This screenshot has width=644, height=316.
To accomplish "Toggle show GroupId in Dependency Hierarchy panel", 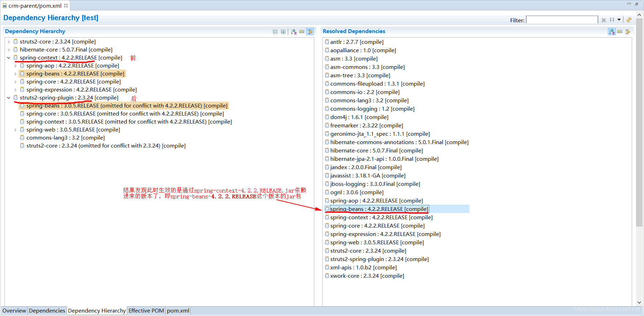I will (302, 32).
